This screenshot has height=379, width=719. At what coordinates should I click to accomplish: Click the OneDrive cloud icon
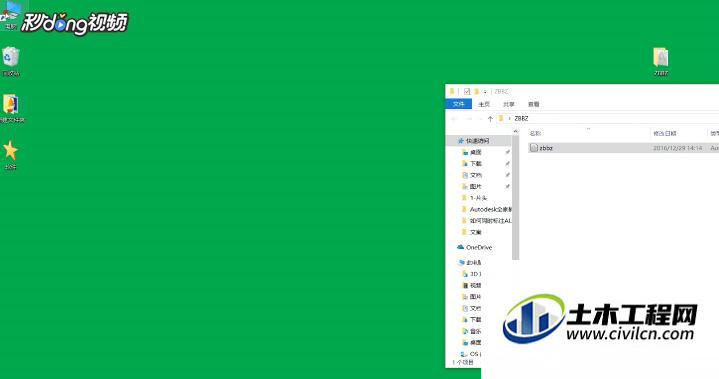click(460, 247)
